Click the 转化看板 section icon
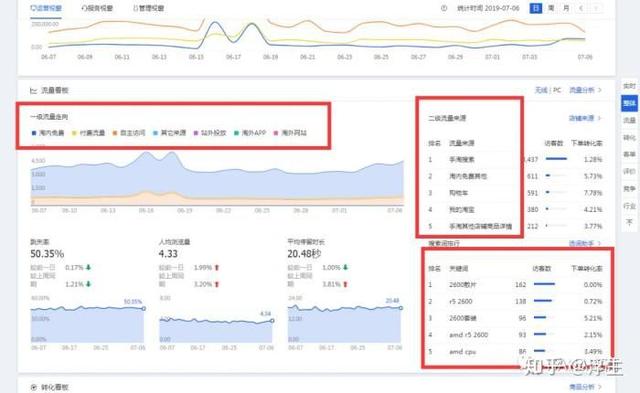This screenshot has width=640, height=393. pos(33,387)
